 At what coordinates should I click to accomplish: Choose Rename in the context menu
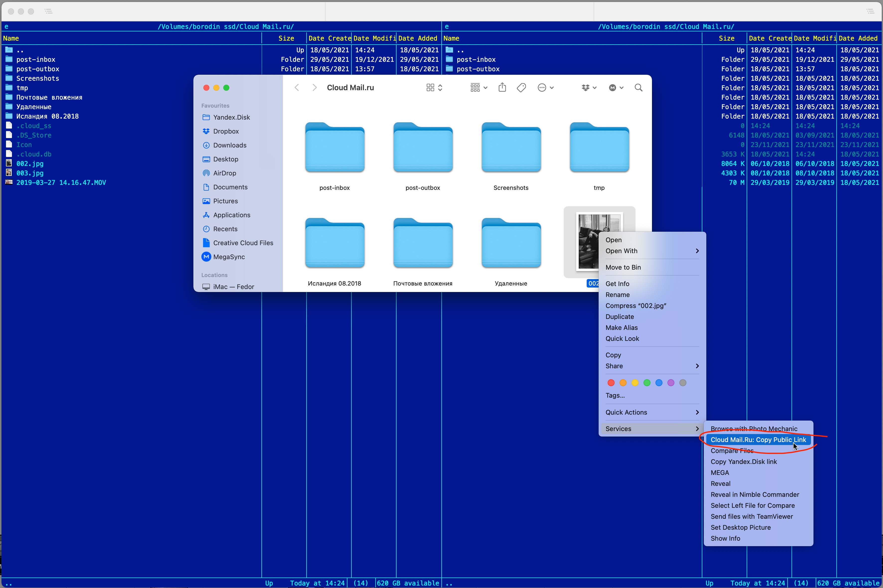point(652,295)
